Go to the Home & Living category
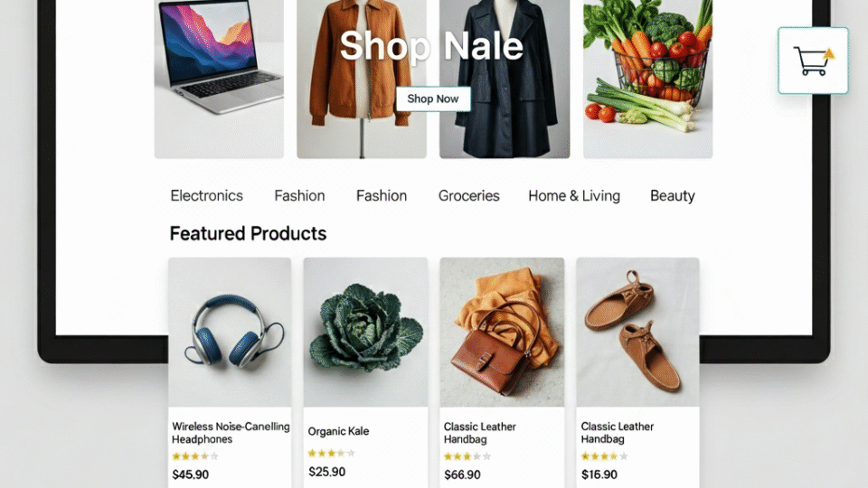The height and width of the screenshot is (488, 868). (574, 195)
